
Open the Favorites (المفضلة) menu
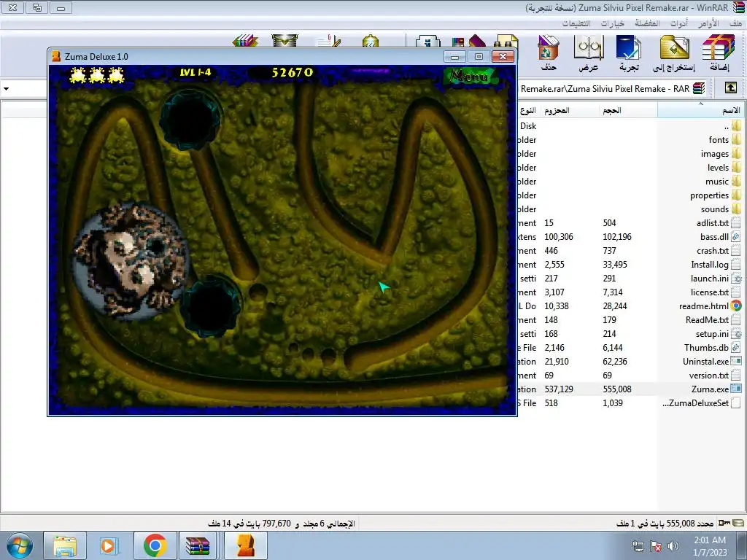point(647,23)
